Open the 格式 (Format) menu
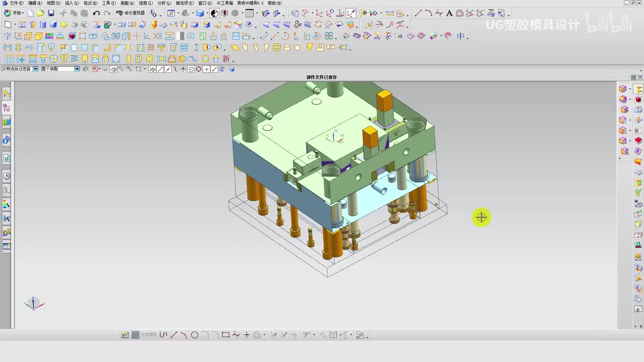This screenshot has height=362, width=644. point(91,3)
